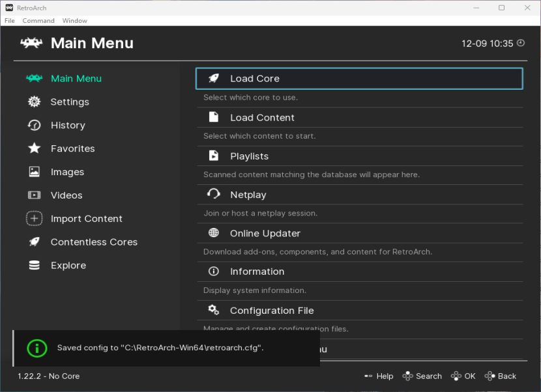541x392 pixels.
Task: Click the Information circle-i icon
Action: (x=214, y=272)
